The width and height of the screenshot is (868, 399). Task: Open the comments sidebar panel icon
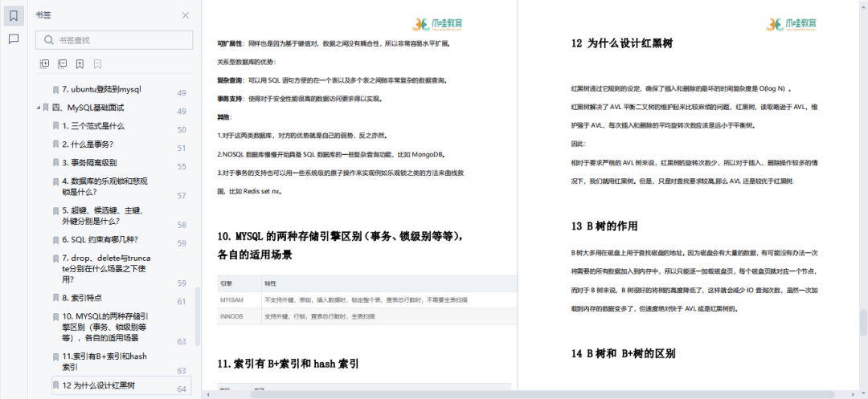[x=14, y=39]
